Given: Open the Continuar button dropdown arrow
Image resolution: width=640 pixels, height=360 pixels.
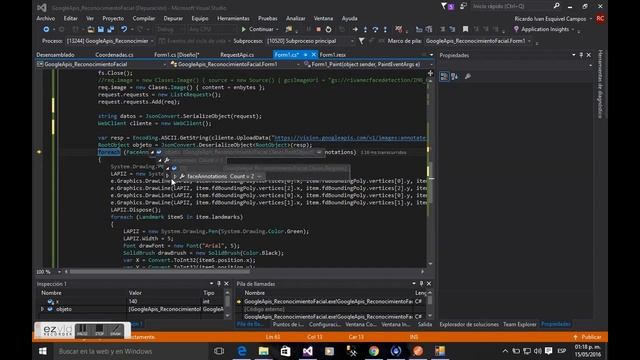Looking at the screenshot, I should tap(277, 29).
